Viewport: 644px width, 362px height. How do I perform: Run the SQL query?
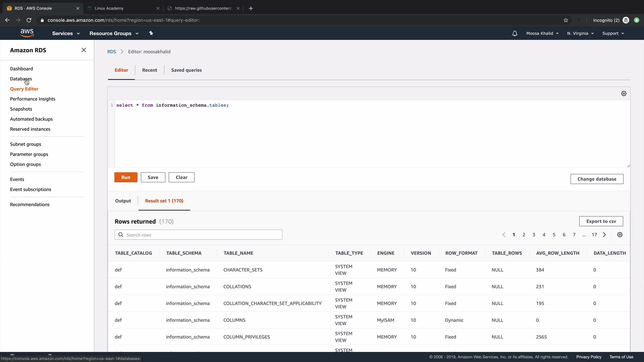click(126, 177)
